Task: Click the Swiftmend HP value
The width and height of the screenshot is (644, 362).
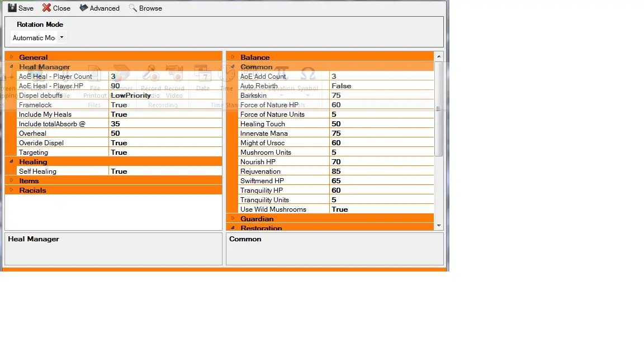Action: pyautogui.click(x=381, y=181)
